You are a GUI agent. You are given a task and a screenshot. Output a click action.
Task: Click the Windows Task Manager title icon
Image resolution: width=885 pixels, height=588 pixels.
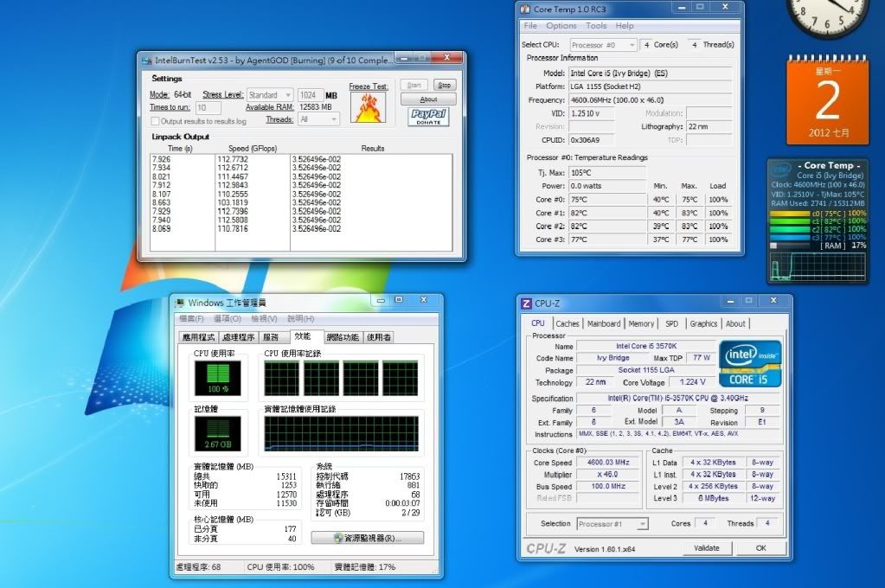(x=180, y=303)
